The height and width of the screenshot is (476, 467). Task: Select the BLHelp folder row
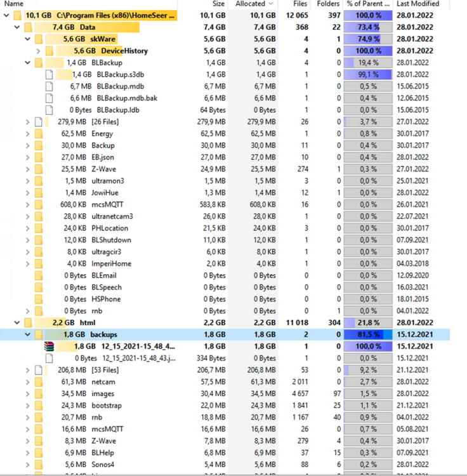pos(225,453)
